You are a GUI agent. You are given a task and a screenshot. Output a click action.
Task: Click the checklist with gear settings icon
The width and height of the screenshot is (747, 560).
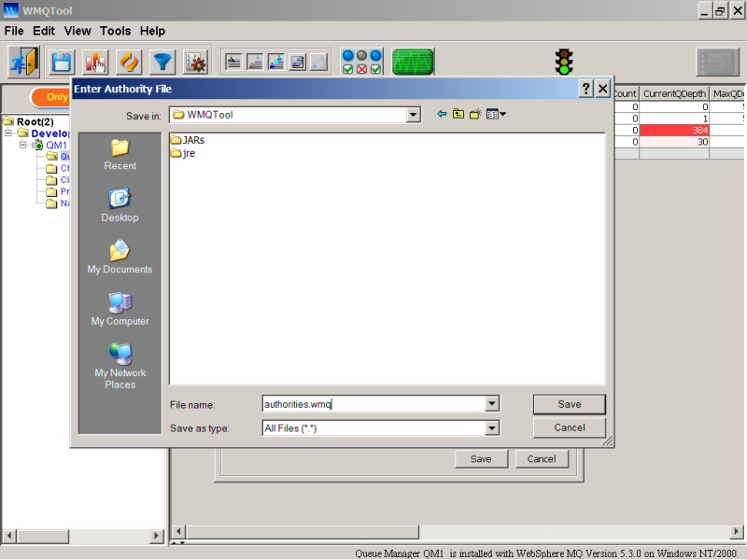(x=195, y=63)
